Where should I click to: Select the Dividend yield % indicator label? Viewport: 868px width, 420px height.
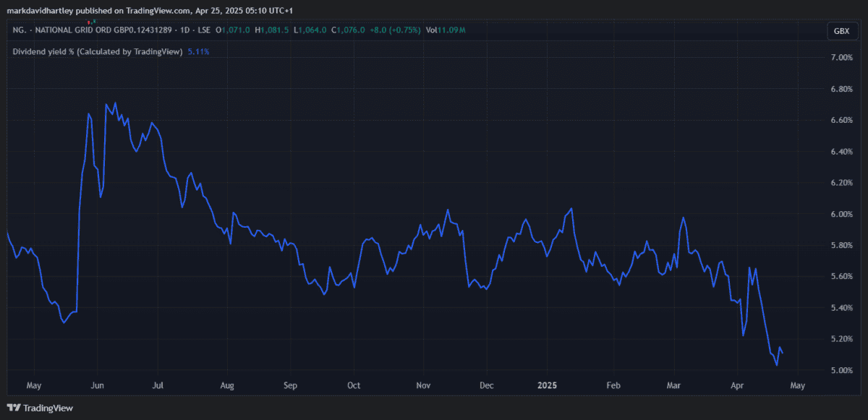pos(97,51)
